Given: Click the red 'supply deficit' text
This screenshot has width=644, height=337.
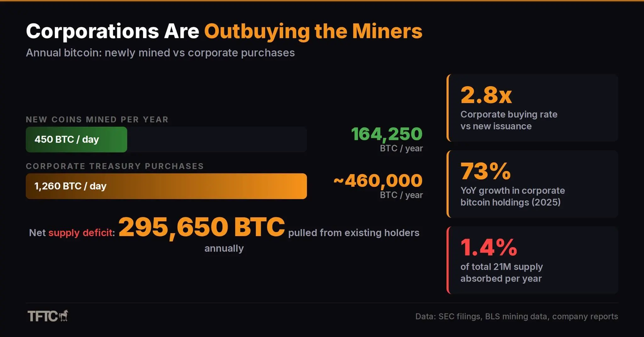Looking at the screenshot, I should coord(80,233).
